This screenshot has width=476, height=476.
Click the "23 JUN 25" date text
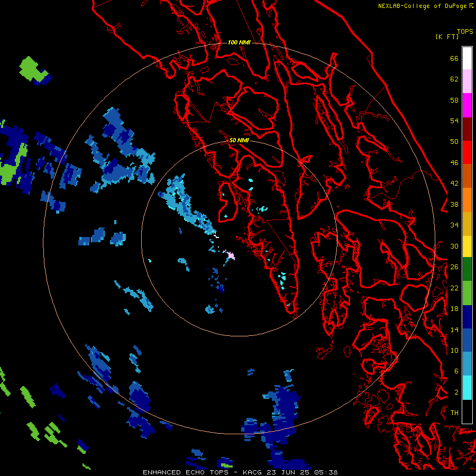tap(289, 472)
